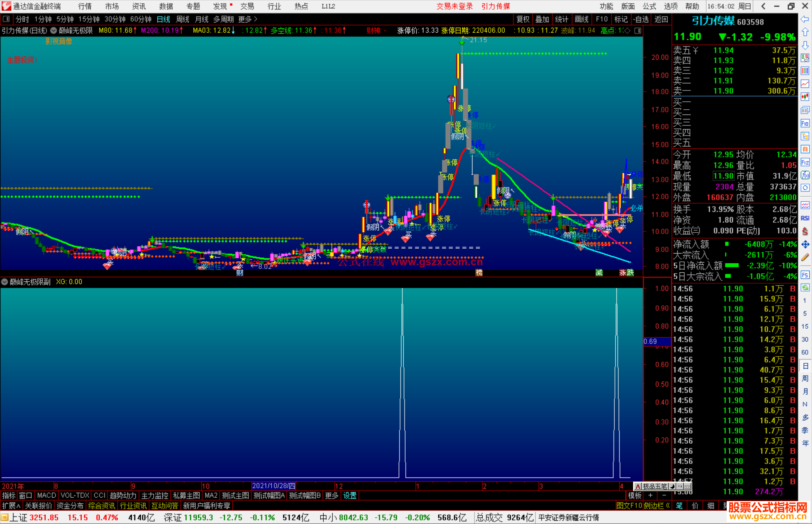Click the up arrow icon in right sidebar
The width and height of the screenshot is (812, 524).
[805, 32]
